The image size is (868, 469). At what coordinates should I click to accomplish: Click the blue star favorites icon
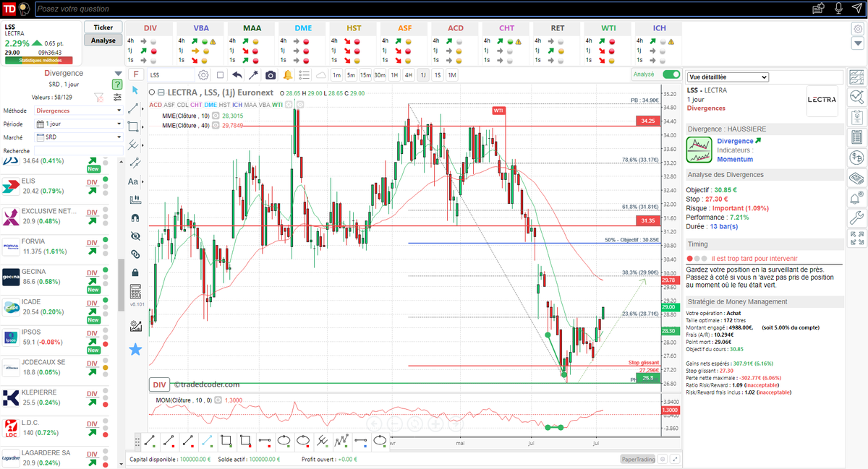pyautogui.click(x=135, y=350)
